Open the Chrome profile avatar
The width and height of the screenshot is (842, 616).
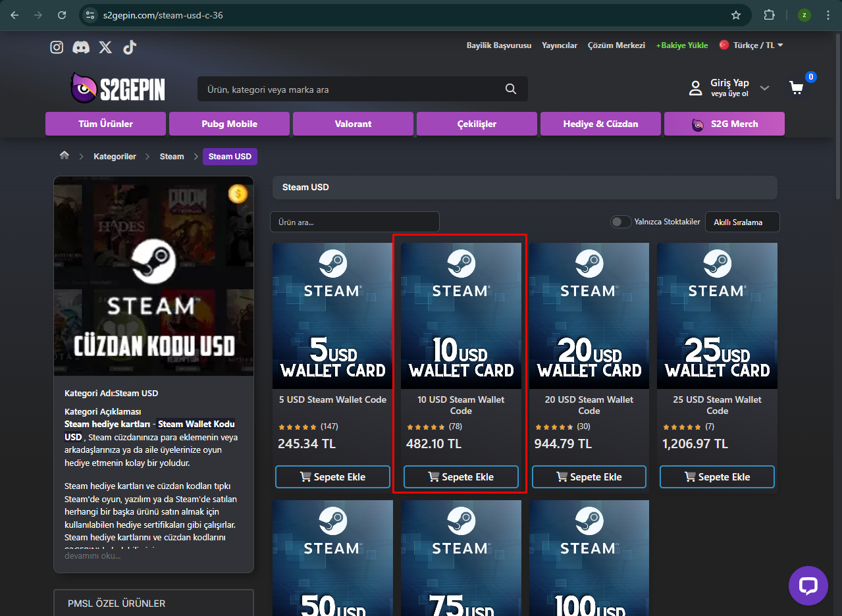(804, 14)
